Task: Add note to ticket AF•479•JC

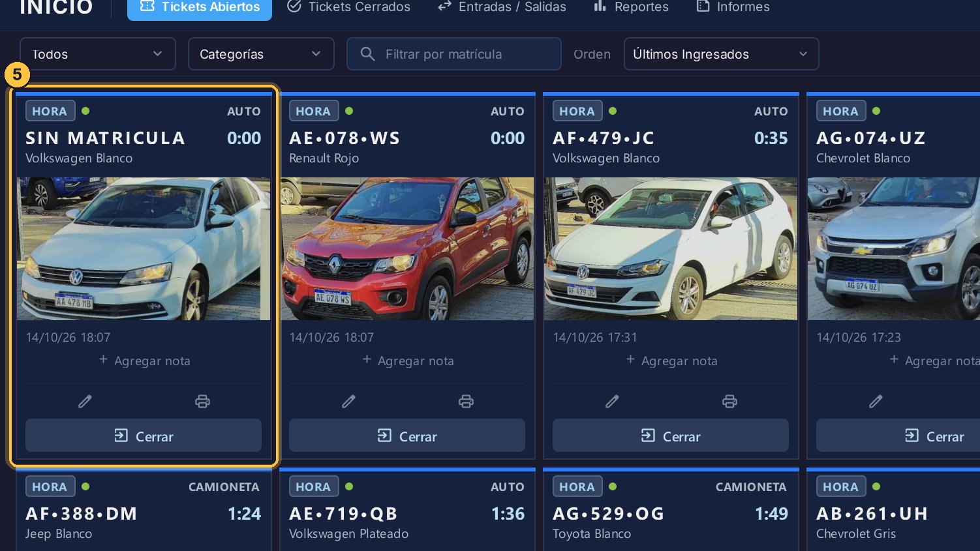Action: (x=671, y=361)
